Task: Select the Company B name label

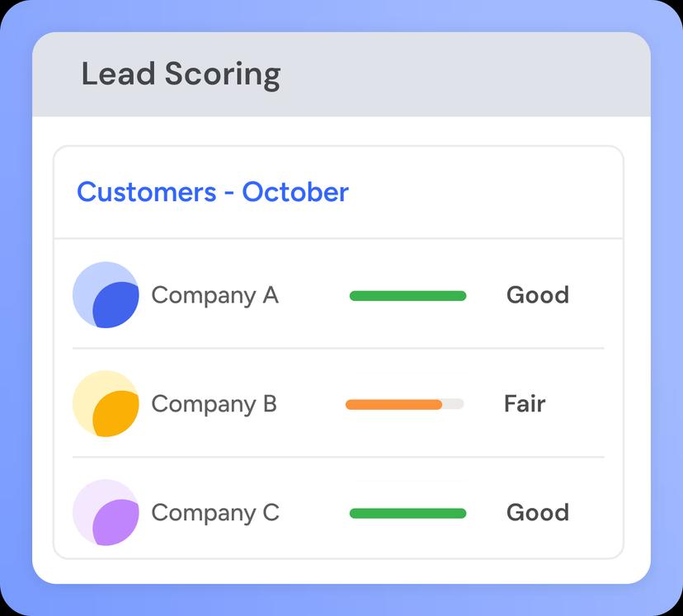Action: (x=214, y=404)
